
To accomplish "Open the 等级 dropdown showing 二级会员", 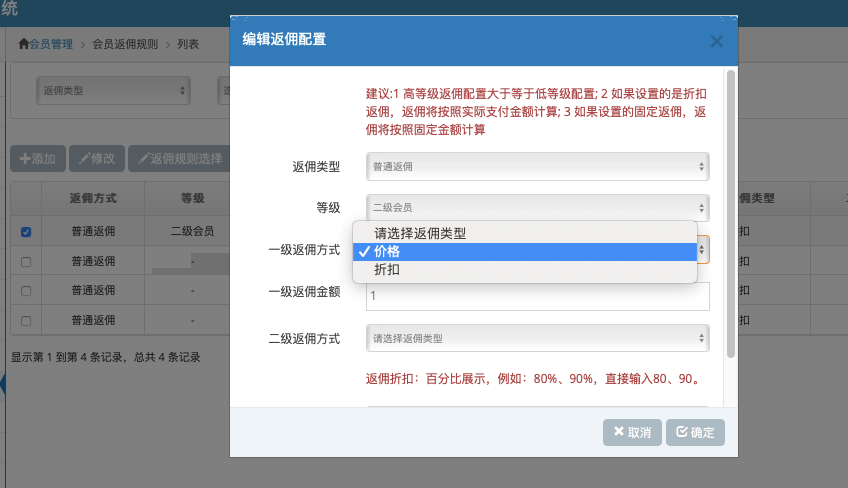I will 538,208.
